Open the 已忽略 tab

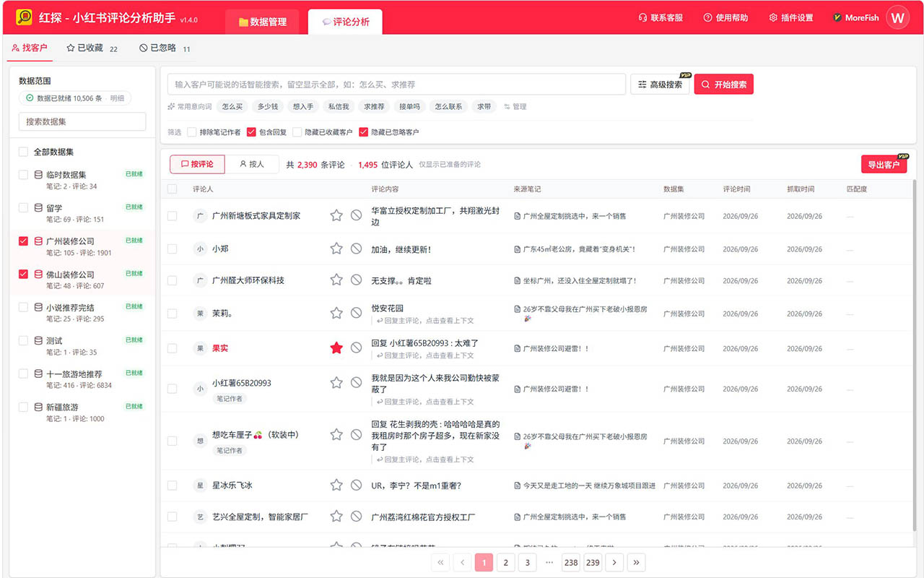coord(165,48)
